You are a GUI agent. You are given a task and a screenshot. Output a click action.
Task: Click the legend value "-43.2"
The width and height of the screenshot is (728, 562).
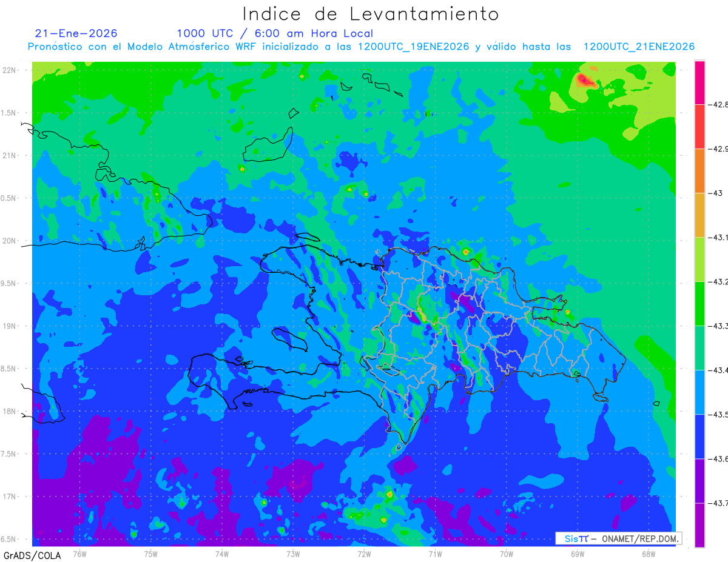[718, 281]
